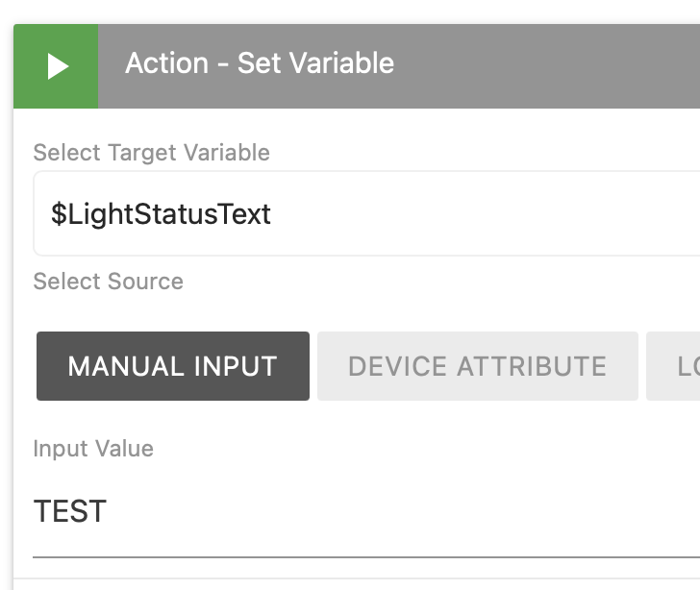The height and width of the screenshot is (590, 700).
Task: Run the Set Variable action
Action: [x=56, y=66]
